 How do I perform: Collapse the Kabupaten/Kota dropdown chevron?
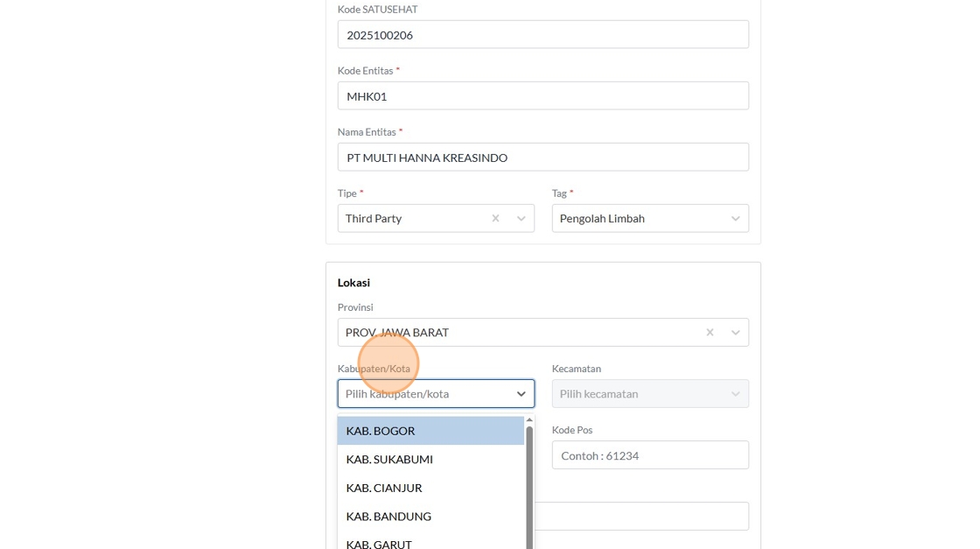click(x=521, y=394)
